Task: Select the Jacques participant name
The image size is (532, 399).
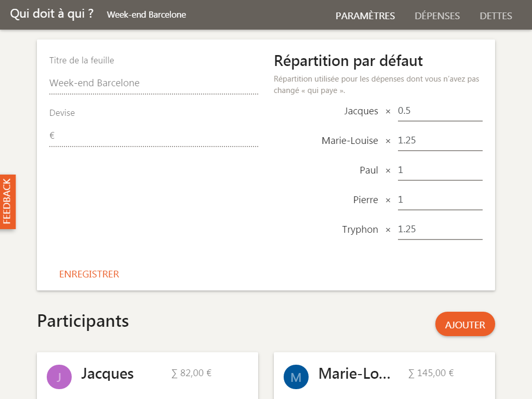Action: point(107,374)
